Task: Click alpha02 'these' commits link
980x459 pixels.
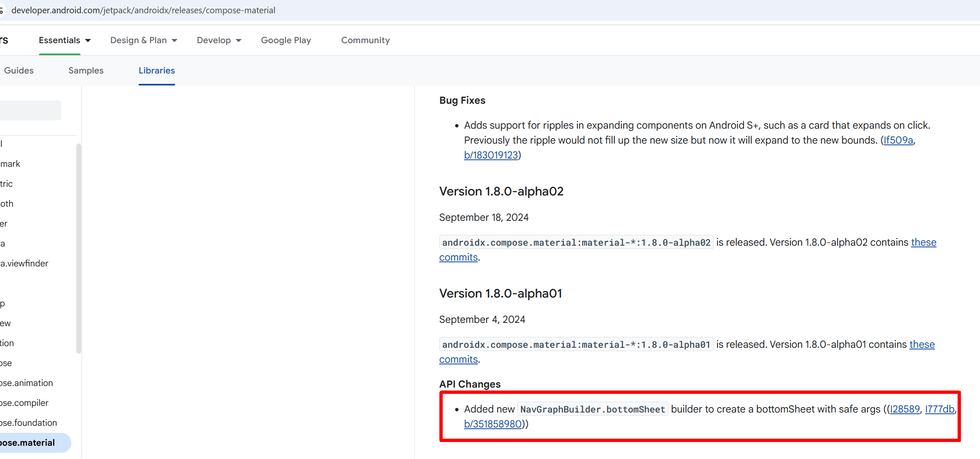Action: point(923,242)
